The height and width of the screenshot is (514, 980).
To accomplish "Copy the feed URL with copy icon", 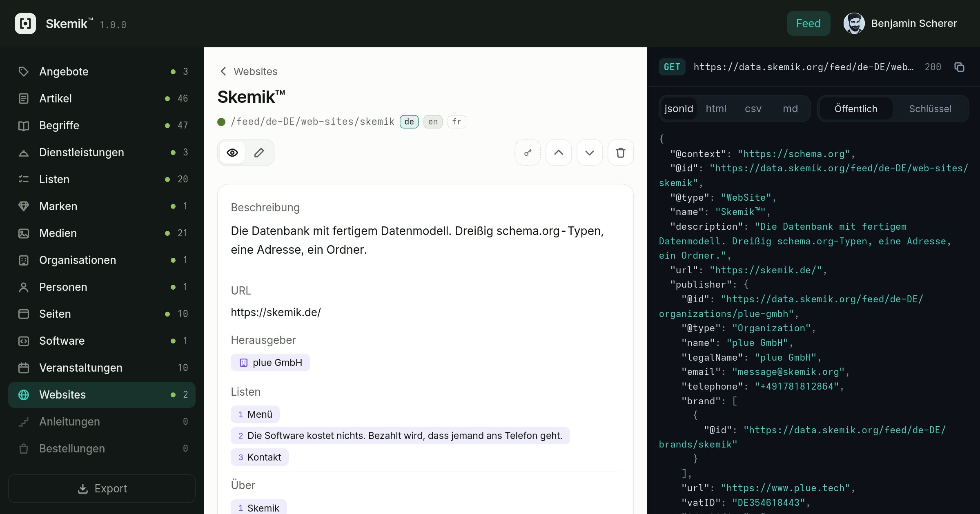I will [959, 67].
